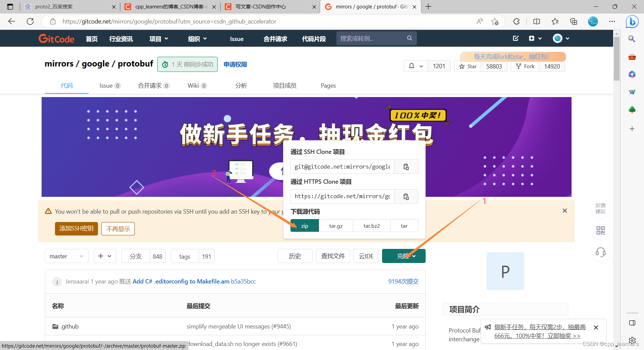Add this page to favorites
Screen dimensions: 644x350
495,21
